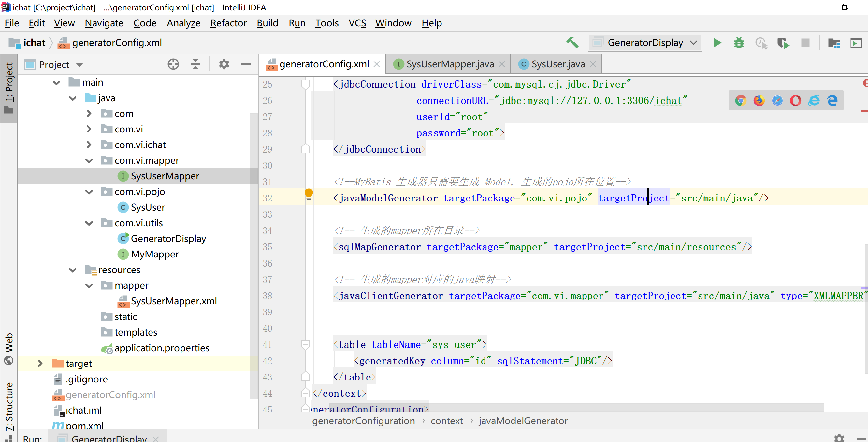Viewport: 868px width, 442px height.
Task: Expand the target folder
Action: click(40, 363)
